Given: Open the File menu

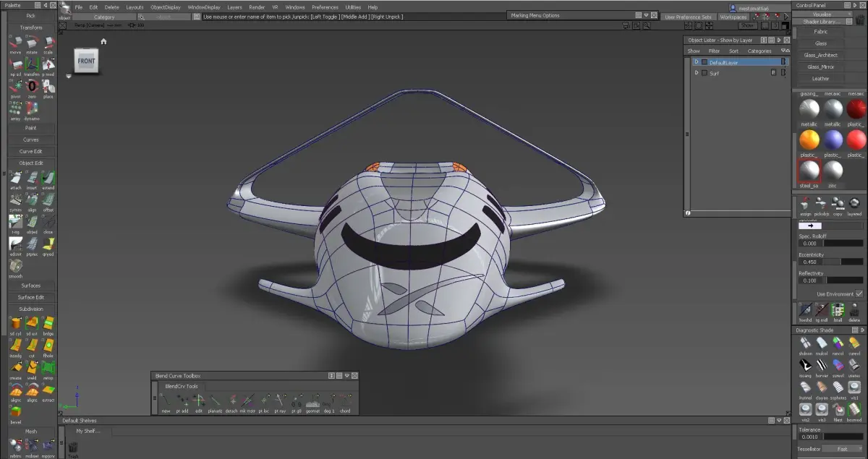Looking at the screenshot, I should [78, 7].
